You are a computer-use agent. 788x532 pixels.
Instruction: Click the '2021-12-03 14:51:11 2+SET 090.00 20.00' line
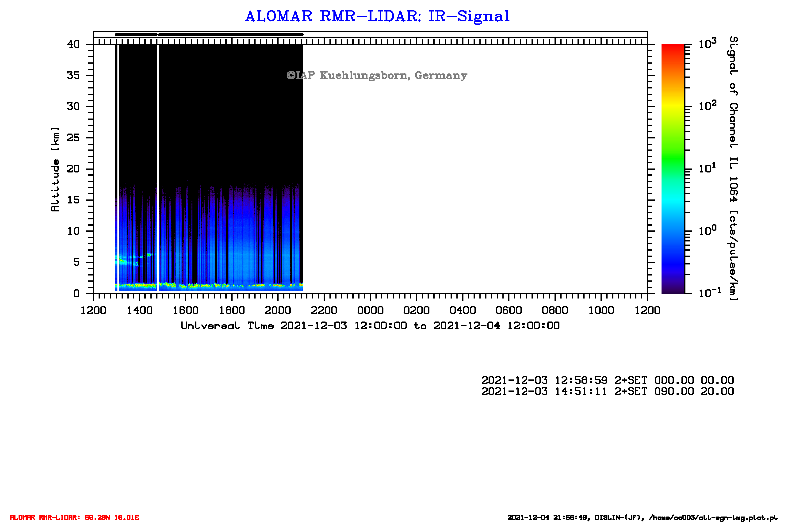point(608,391)
